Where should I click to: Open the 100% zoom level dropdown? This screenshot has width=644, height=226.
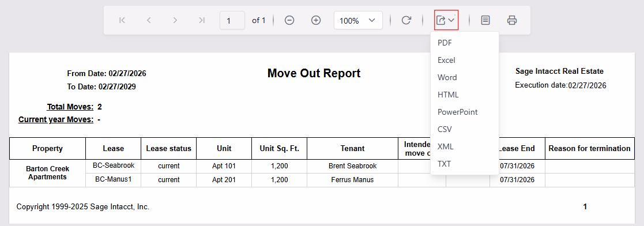coord(358,20)
